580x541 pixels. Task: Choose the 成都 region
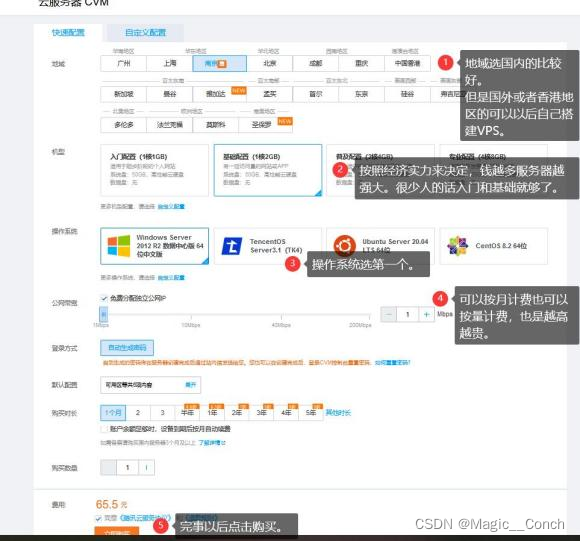(316, 63)
